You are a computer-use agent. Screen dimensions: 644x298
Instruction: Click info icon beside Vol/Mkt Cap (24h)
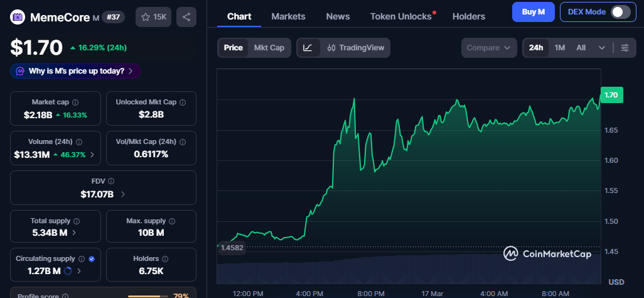coord(183,141)
